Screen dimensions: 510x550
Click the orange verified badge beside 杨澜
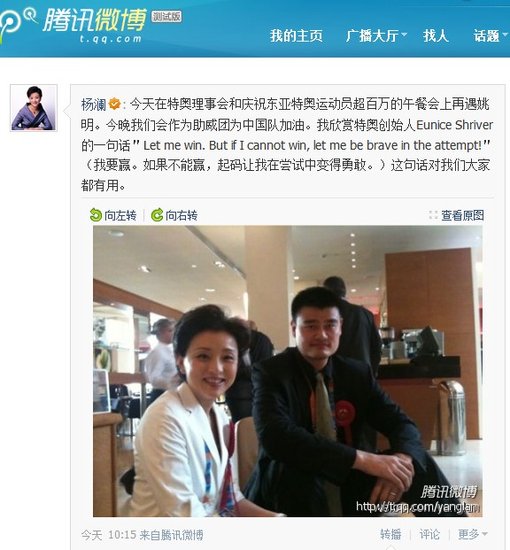click(x=114, y=104)
